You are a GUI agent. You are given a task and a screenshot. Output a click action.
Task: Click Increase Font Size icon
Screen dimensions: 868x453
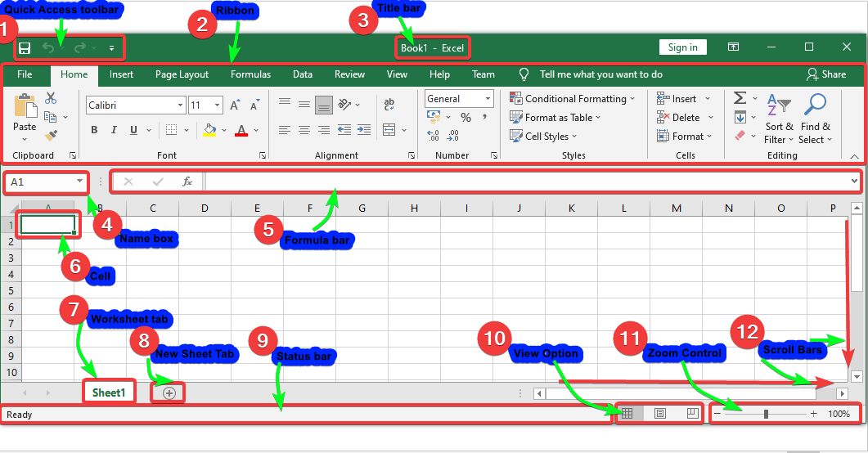[235, 105]
